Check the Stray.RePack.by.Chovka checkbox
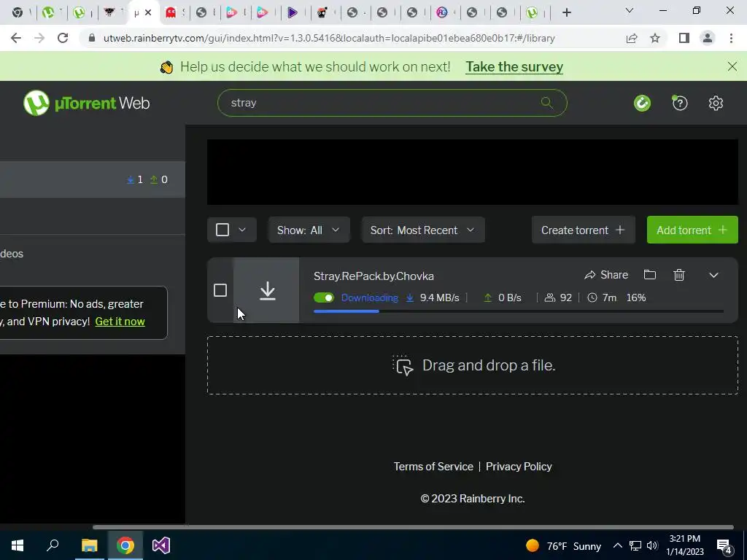 220,290
